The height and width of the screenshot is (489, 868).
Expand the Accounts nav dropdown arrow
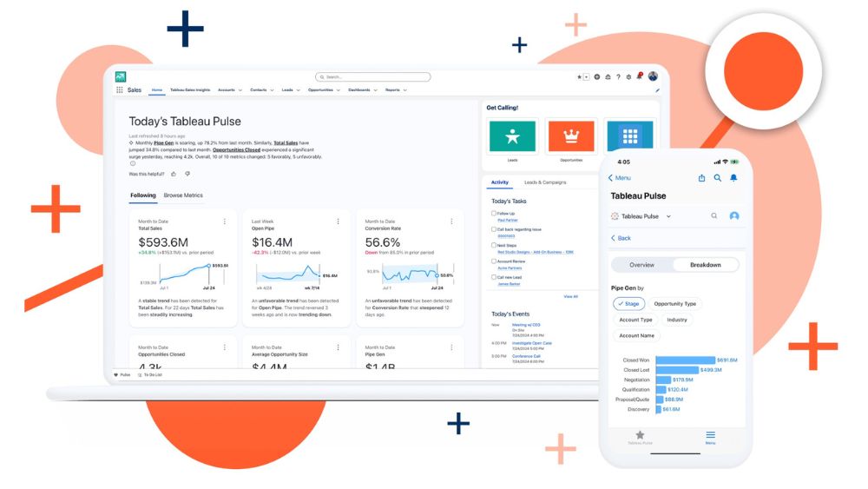point(240,90)
